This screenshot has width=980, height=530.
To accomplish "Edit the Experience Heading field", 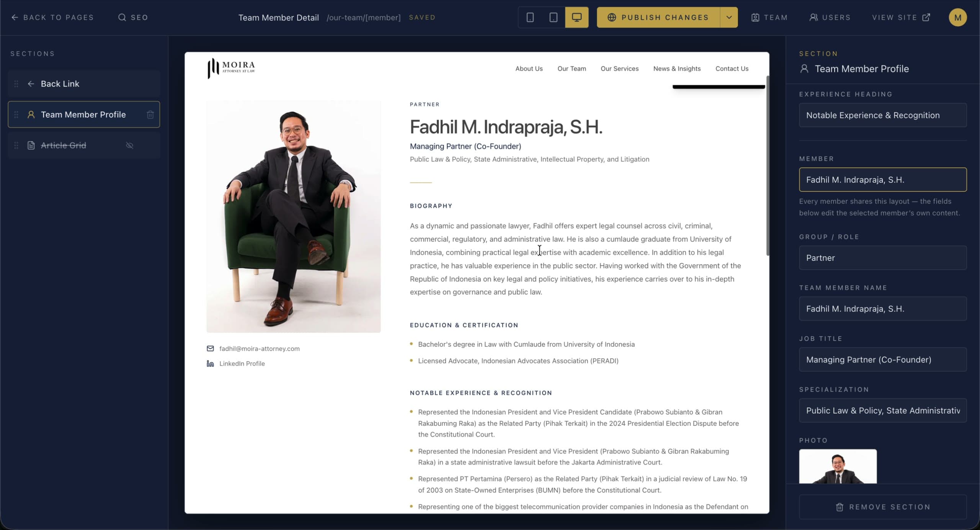I will (x=883, y=115).
